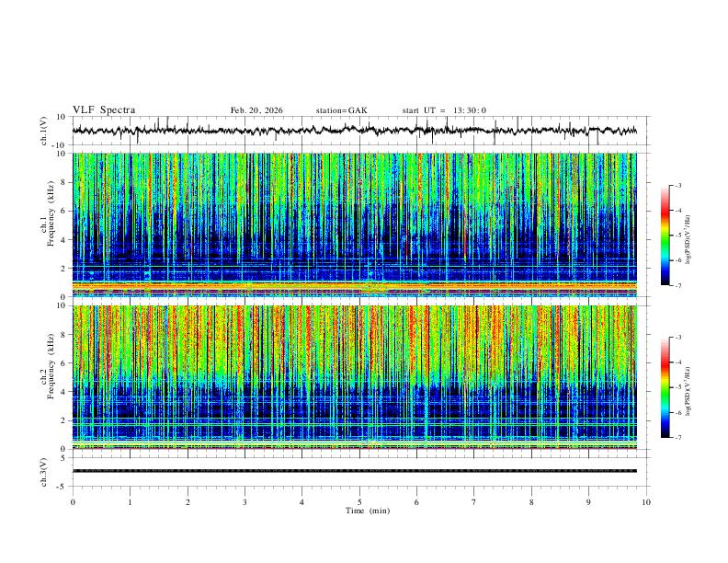Click the time axis tick label "3"
Screen dimensions: 728x563
[x=245, y=502]
